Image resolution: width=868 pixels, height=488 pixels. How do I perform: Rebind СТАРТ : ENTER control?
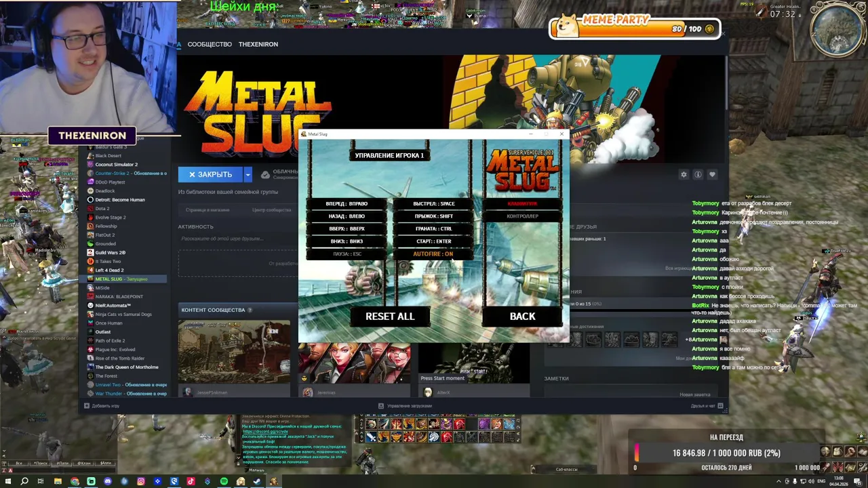coord(433,241)
